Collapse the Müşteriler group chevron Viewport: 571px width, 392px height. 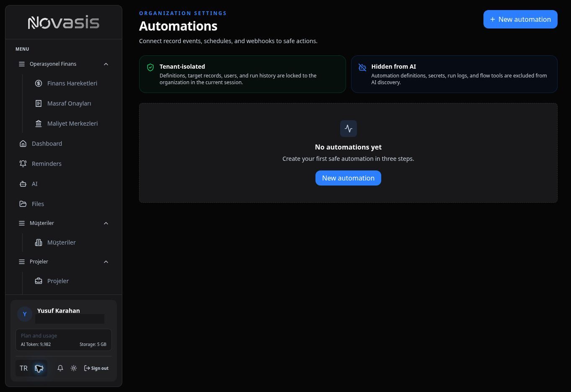[106, 223]
